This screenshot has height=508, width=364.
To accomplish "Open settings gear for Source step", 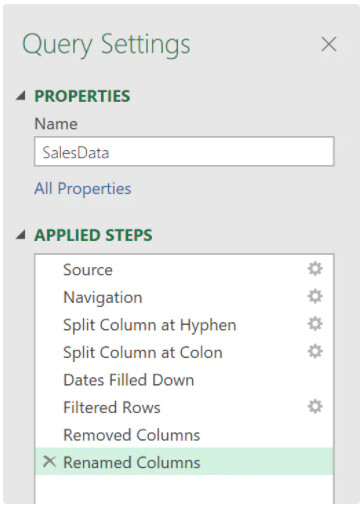I will tap(315, 269).
